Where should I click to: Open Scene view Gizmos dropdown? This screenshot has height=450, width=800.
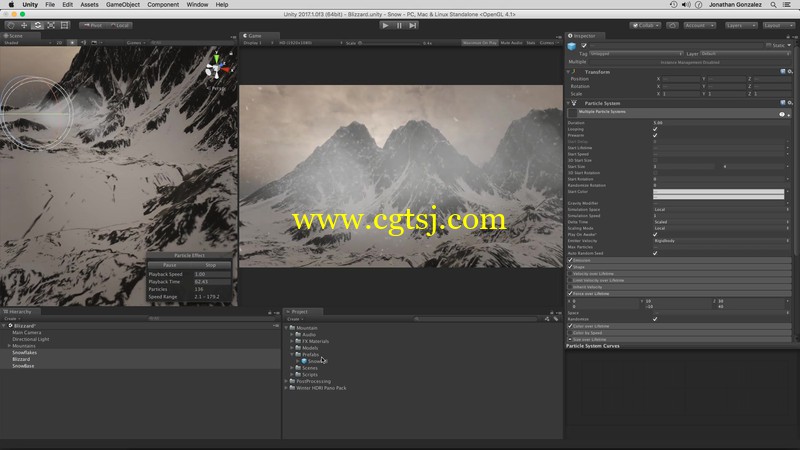click(x=135, y=43)
